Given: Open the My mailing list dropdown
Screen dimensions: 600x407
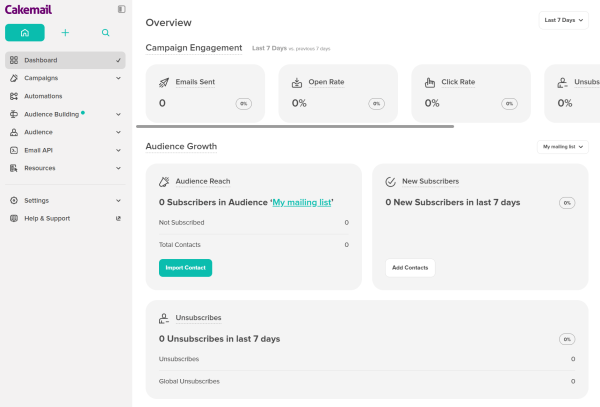Looking at the screenshot, I should click(x=563, y=147).
